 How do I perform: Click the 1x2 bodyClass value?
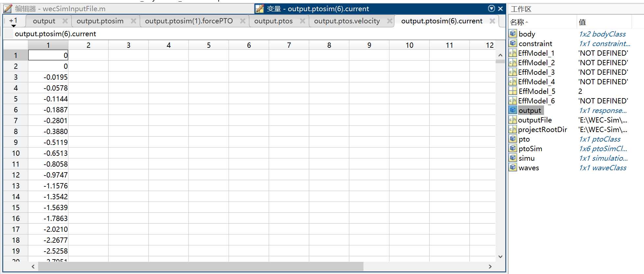pyautogui.click(x=602, y=34)
